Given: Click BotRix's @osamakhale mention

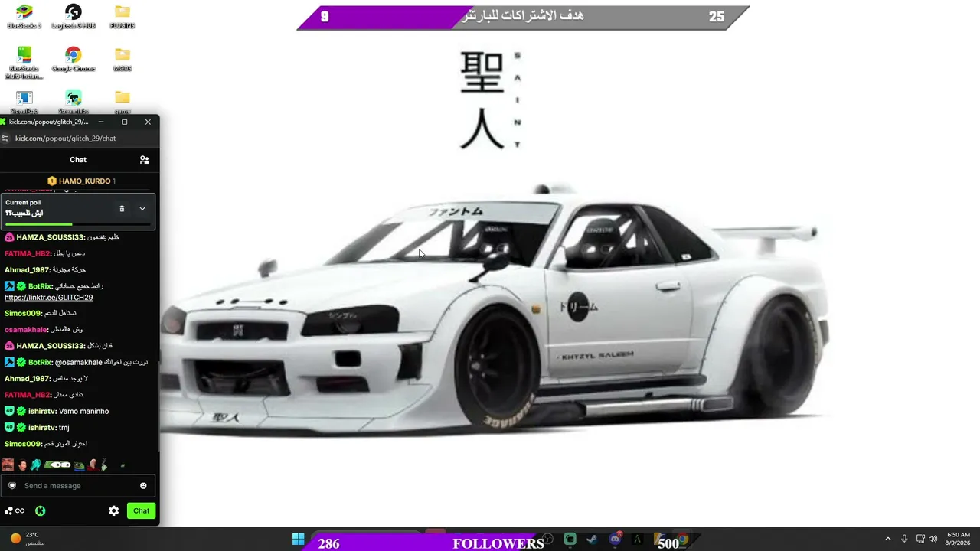Looking at the screenshot, I should click(x=78, y=363).
